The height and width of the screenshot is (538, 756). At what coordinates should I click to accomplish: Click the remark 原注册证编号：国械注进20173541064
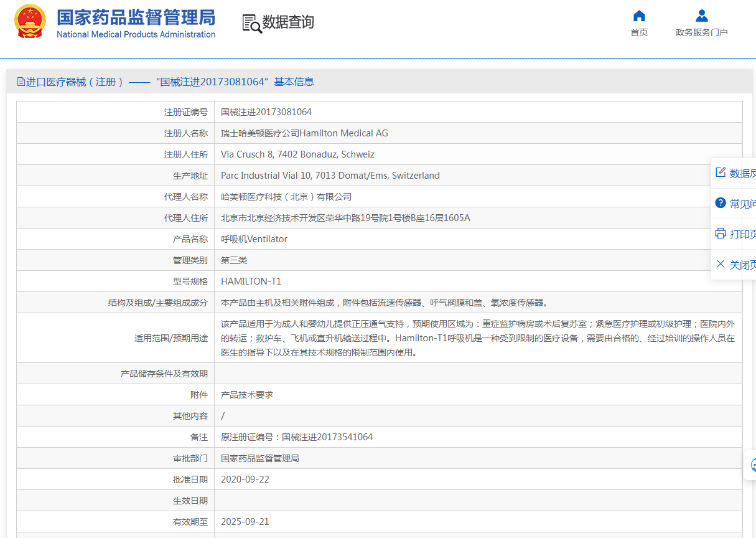pyautogui.click(x=297, y=437)
